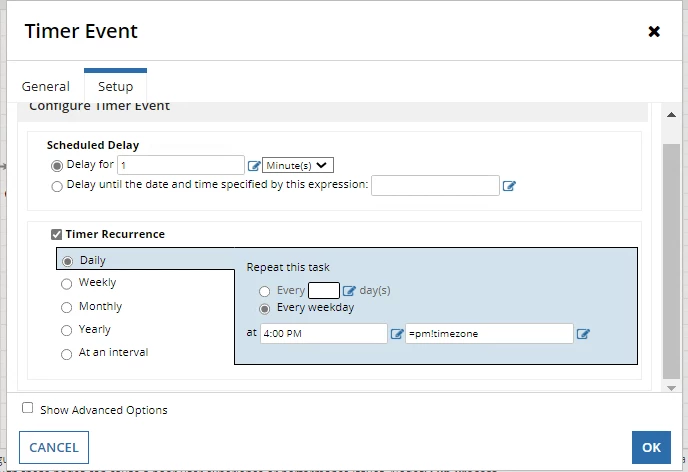Screen dimensions: 688x472
Task: Click the vertical scrollbar thumb
Action: (x=671, y=261)
